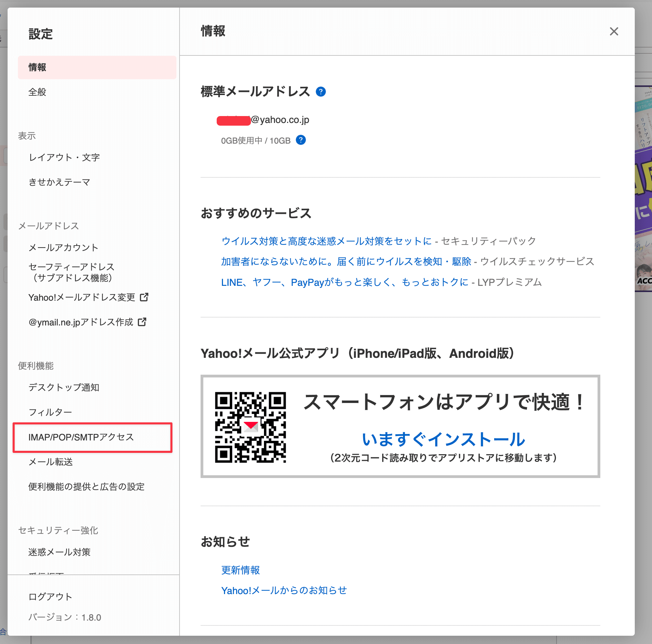This screenshot has width=652, height=644.
Task: Open レイアウト・文字 settings
Action: tap(64, 157)
